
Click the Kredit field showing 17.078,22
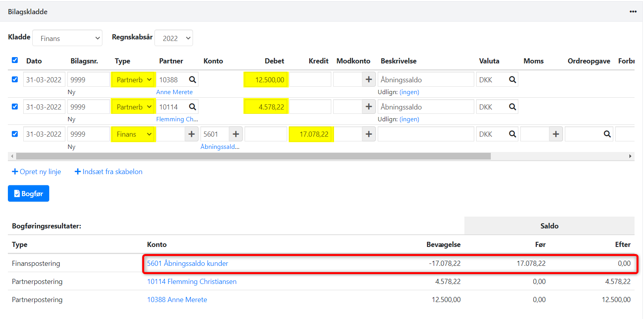pyautogui.click(x=311, y=134)
